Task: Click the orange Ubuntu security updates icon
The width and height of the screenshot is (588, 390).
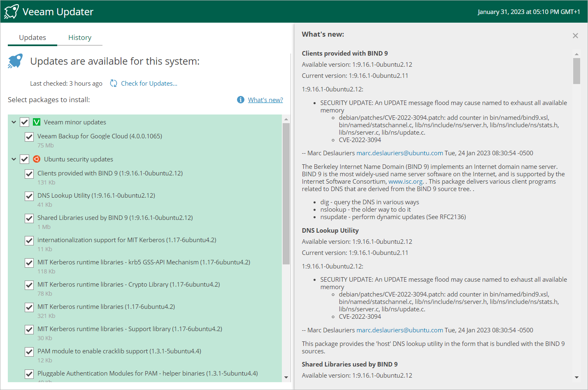Action: click(37, 159)
